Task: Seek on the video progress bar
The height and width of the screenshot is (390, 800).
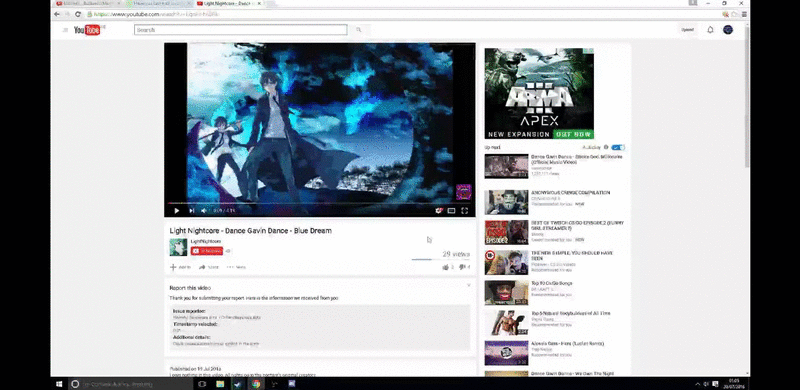Action: pyautogui.click(x=319, y=203)
